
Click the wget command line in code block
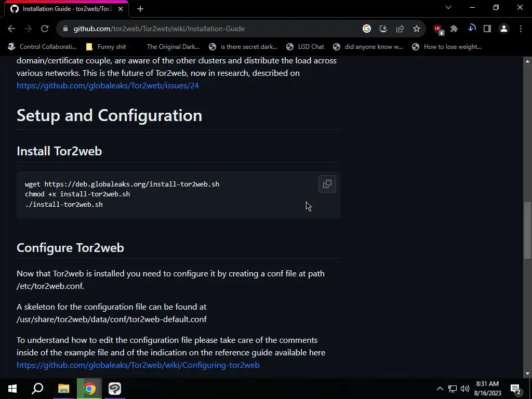coord(122,184)
